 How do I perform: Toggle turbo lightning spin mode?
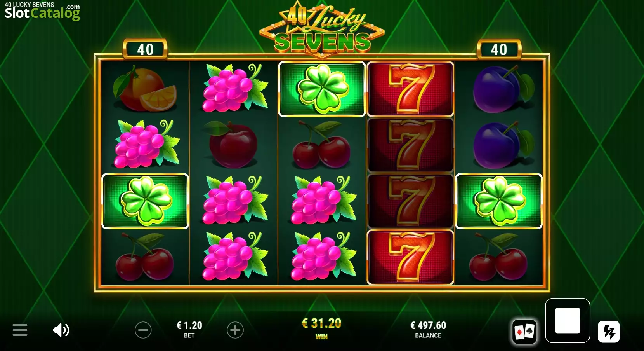click(x=609, y=332)
